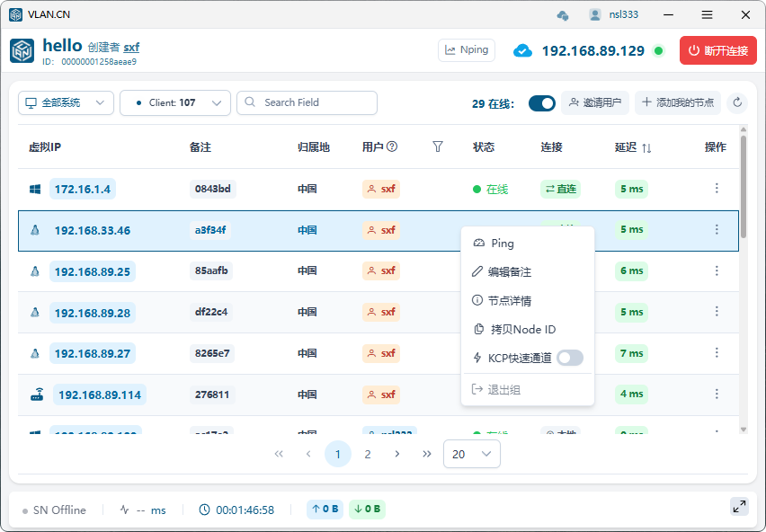Open the hamburger menu in title bar
This screenshot has width=766, height=532.
tap(707, 15)
